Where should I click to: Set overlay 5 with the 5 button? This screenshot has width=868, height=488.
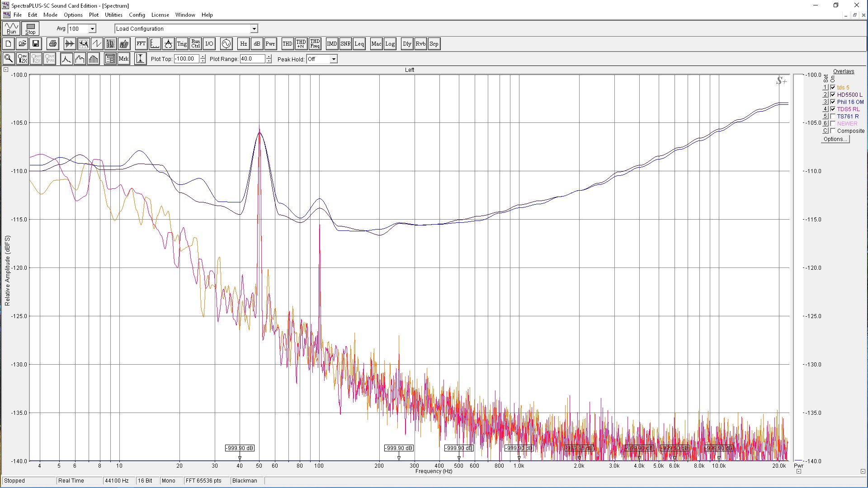825,117
